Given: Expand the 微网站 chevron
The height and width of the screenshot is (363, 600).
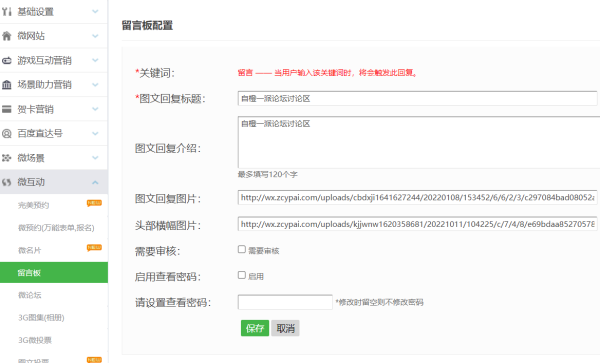Looking at the screenshot, I should point(95,36).
